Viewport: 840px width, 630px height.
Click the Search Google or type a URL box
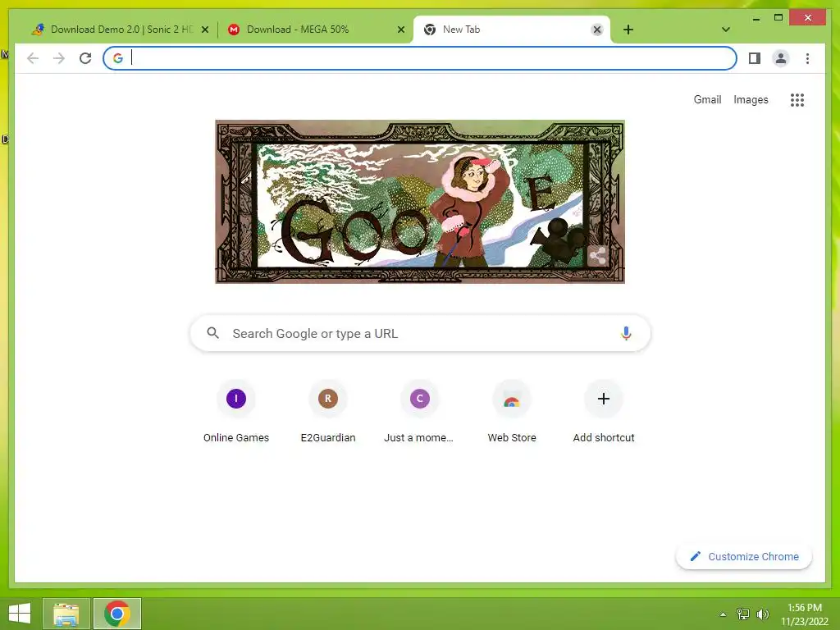pos(420,333)
